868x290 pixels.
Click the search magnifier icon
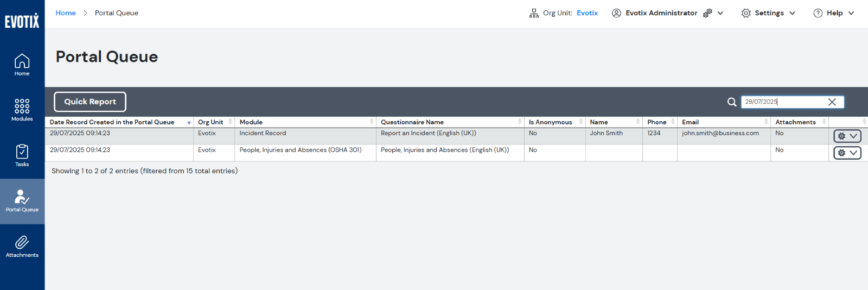732,102
